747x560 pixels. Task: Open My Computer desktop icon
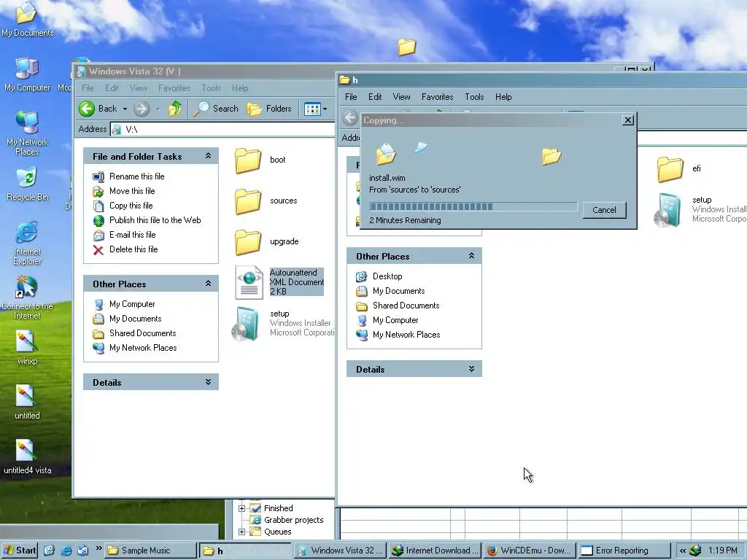point(27,74)
